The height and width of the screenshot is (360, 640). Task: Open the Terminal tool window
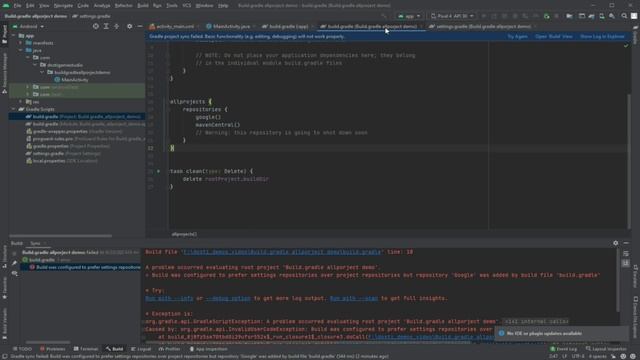(86, 349)
